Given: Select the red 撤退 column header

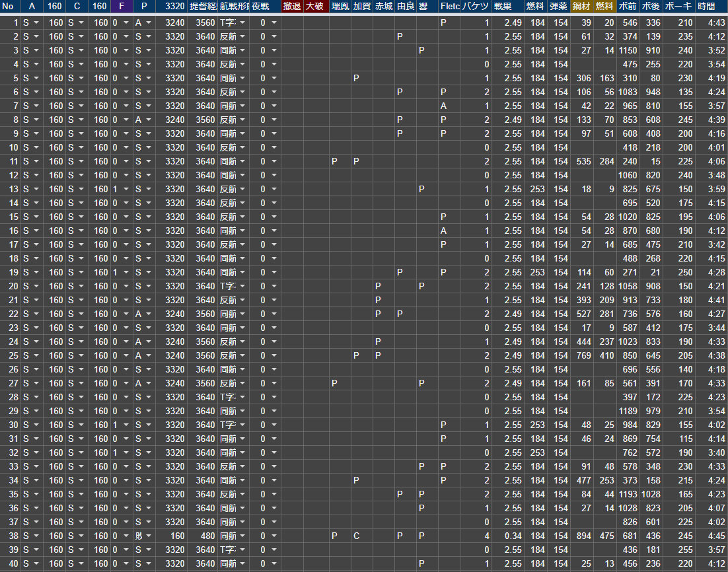Looking at the screenshot, I should coord(292,7).
